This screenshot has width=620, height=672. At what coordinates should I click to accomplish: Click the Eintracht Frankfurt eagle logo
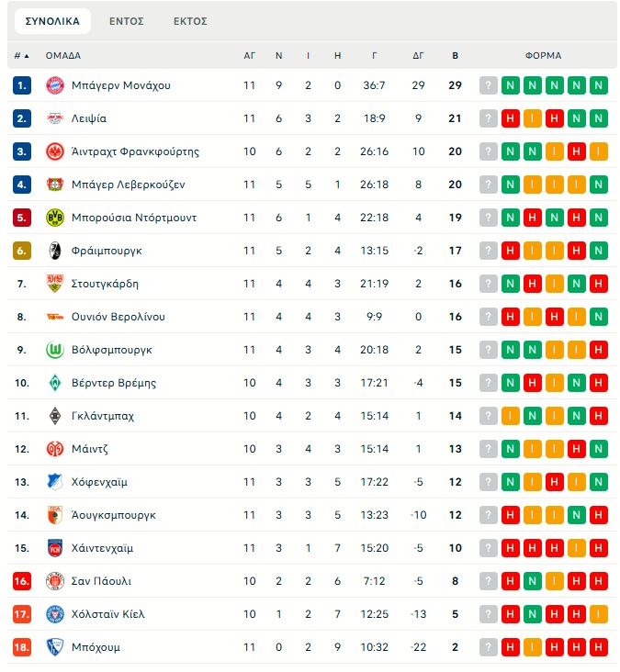click(x=55, y=151)
